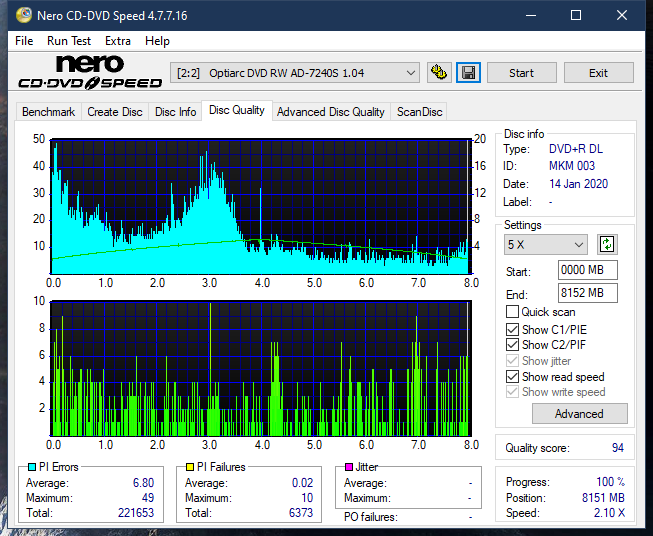This screenshot has height=536, width=653.
Task: Click the Advanced settings button
Action: click(579, 414)
